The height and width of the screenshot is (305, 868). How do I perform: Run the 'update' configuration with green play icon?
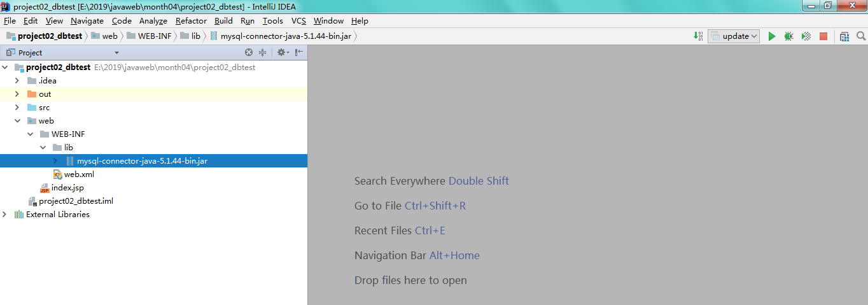pos(772,36)
